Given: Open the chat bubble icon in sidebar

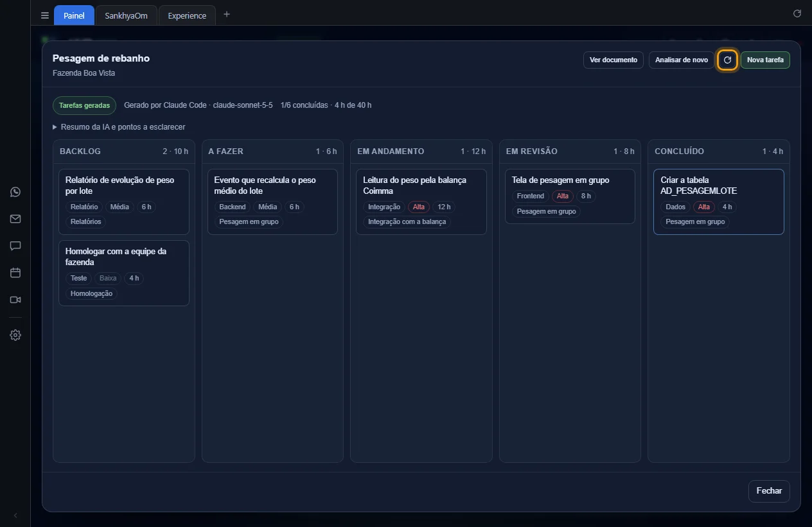Looking at the screenshot, I should pyautogui.click(x=15, y=246).
